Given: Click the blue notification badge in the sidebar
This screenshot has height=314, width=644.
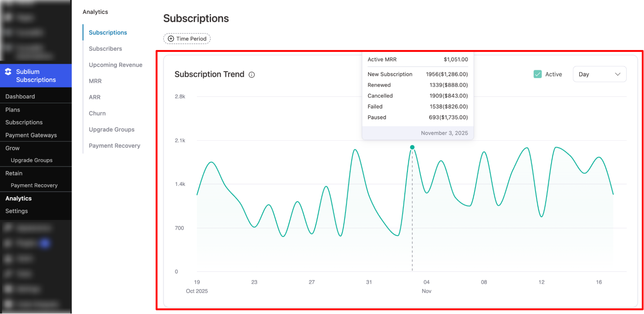Looking at the screenshot, I should point(45,243).
